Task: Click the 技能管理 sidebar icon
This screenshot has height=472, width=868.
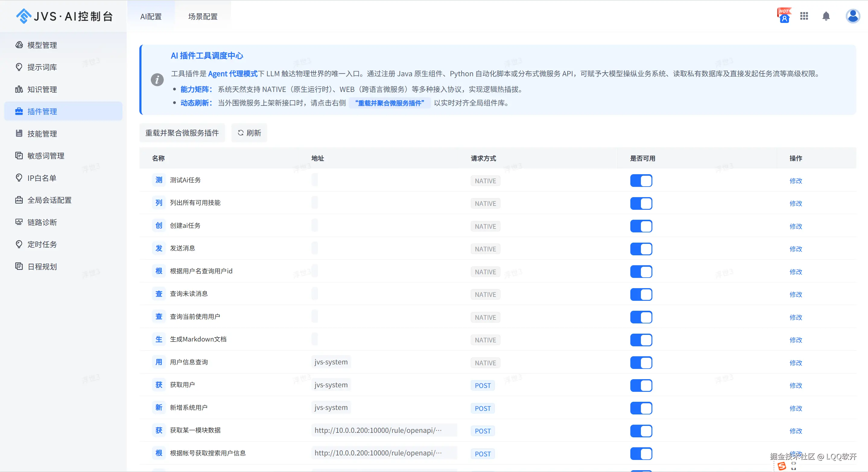Action: tap(19, 133)
